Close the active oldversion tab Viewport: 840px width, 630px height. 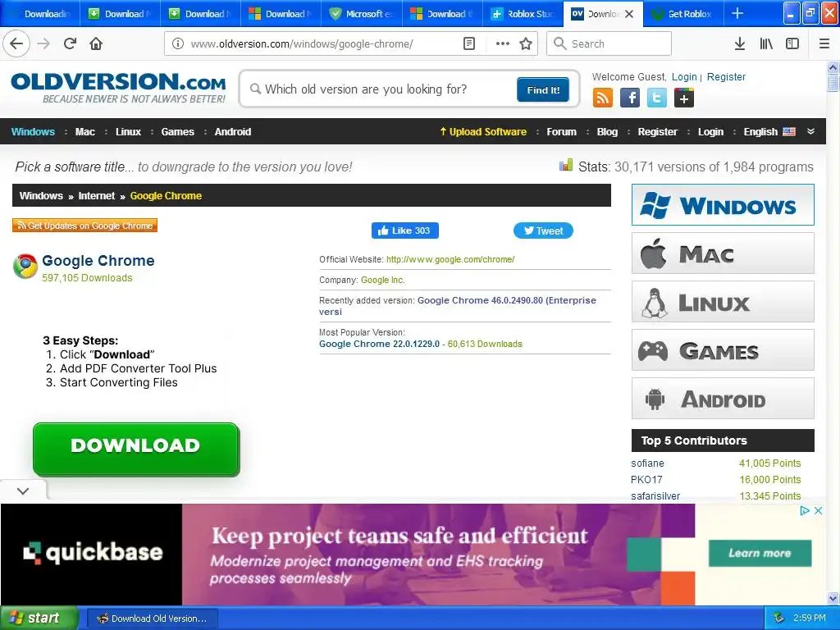[x=629, y=14]
